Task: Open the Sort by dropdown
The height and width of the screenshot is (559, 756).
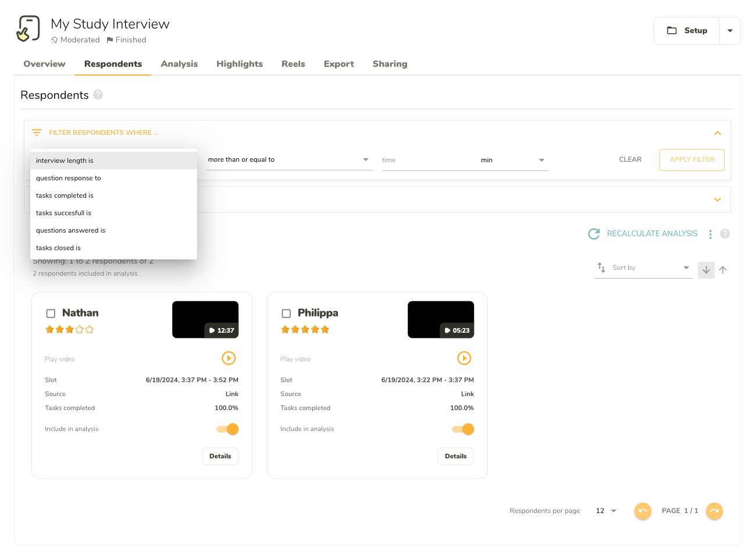Action: click(644, 268)
